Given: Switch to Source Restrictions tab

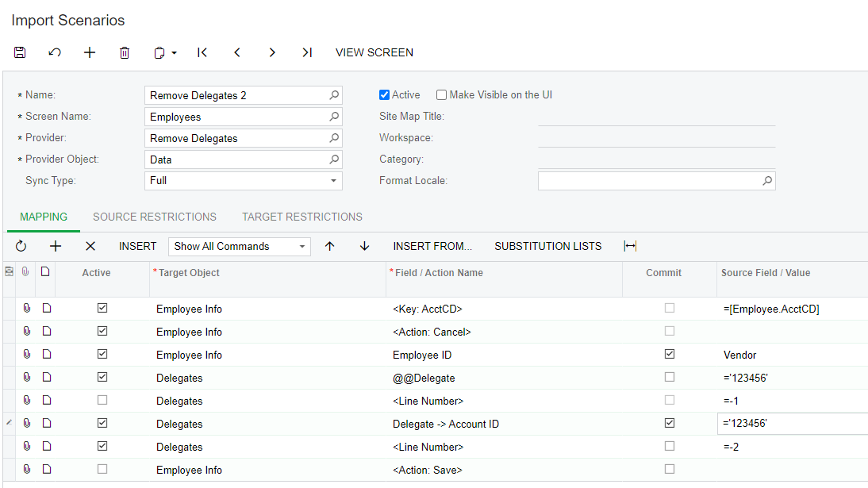Looking at the screenshot, I should point(155,217).
